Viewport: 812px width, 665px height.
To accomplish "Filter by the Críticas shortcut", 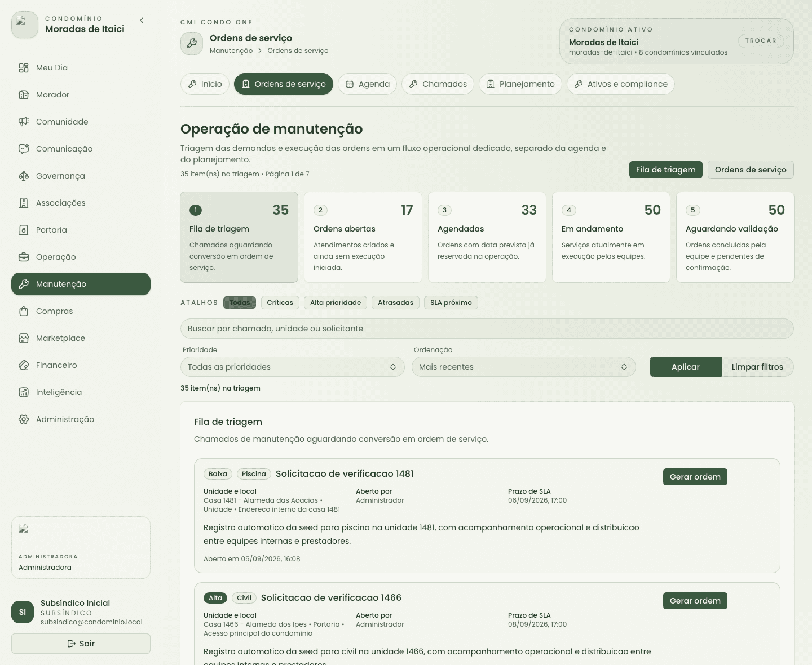I will point(280,303).
